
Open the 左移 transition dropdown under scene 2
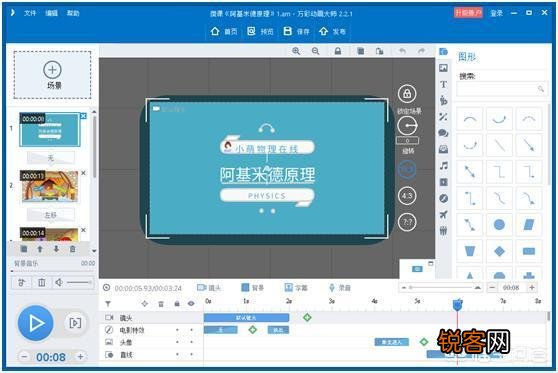click(51, 215)
